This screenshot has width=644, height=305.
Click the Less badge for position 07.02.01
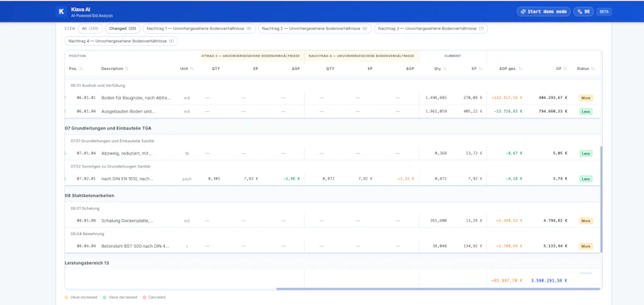(586, 179)
